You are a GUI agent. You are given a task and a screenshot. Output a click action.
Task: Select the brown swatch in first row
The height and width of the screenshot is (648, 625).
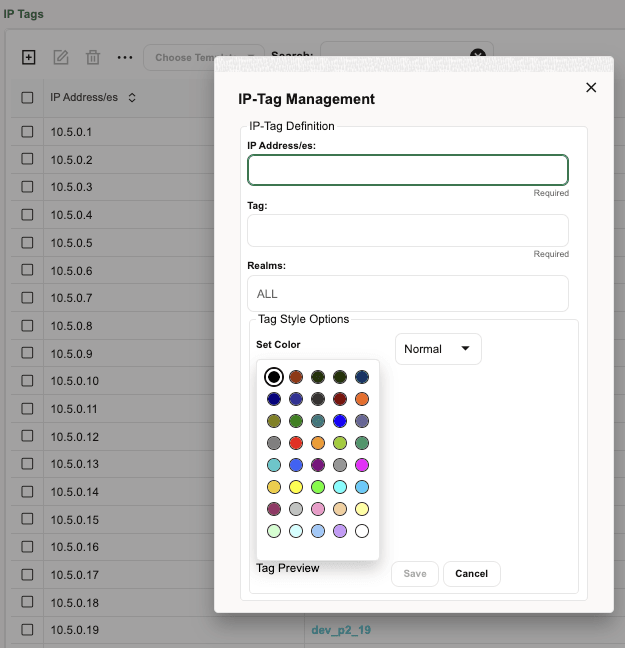(296, 376)
